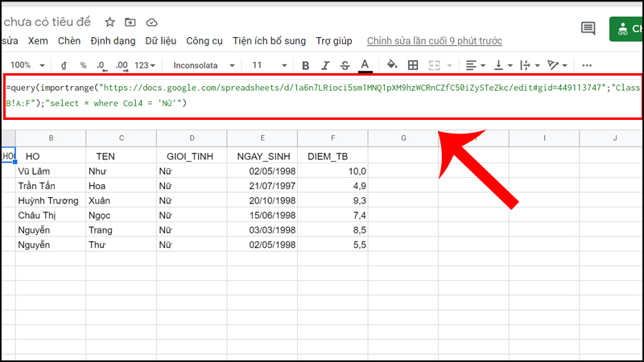Open the comment history icon
644x362 pixels.
[588, 29]
